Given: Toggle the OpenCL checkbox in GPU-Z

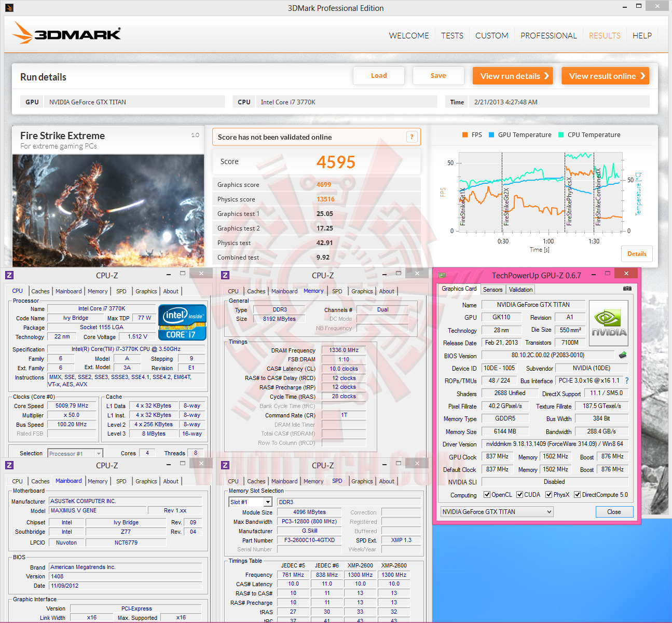Looking at the screenshot, I should (487, 495).
